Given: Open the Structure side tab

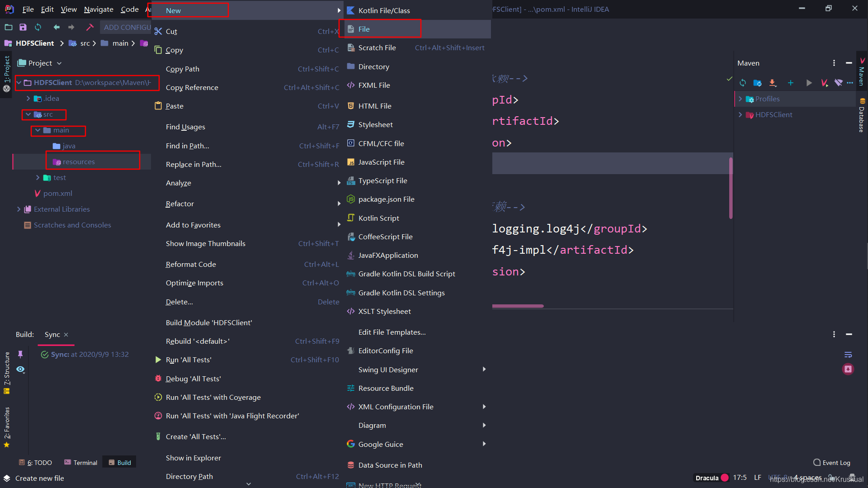Looking at the screenshot, I should tap(7, 373).
